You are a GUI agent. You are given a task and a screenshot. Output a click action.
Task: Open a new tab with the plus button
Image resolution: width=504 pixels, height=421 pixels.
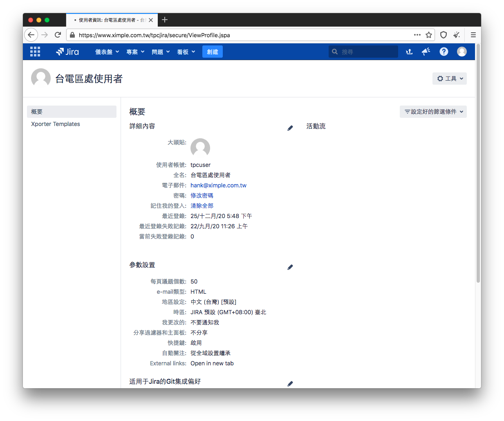(x=165, y=20)
